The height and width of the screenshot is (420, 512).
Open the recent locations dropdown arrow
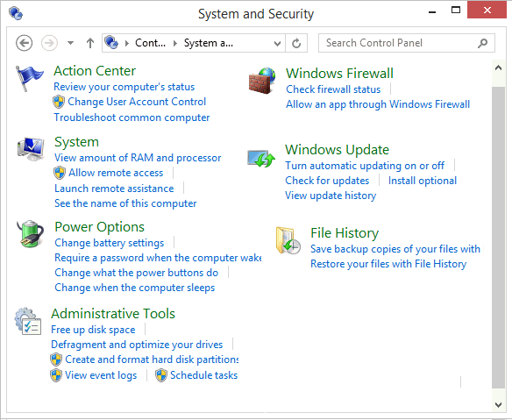click(x=70, y=43)
